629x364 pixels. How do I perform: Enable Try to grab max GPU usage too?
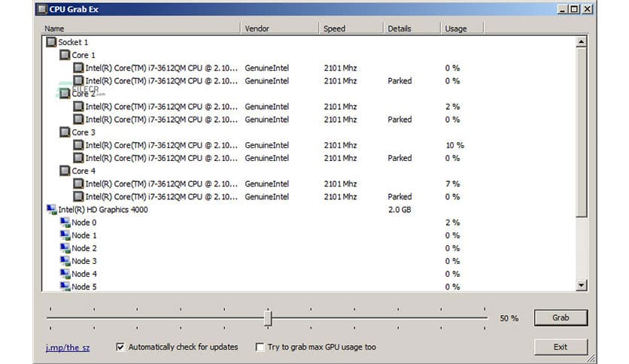click(260, 347)
